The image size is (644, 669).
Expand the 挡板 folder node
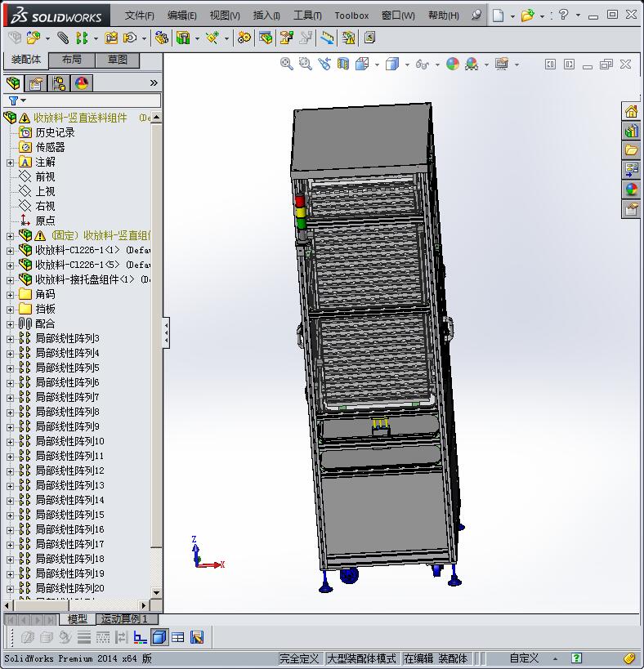pyautogui.click(x=11, y=310)
